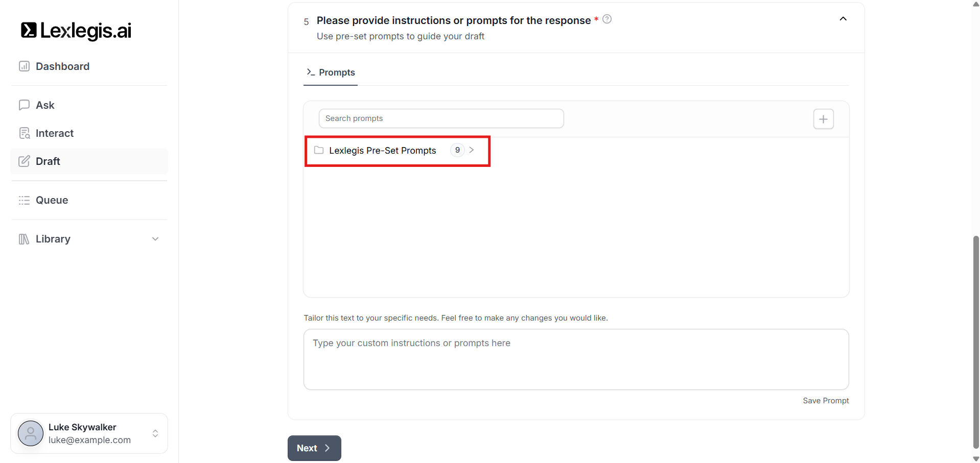
Task: Click the user avatar icon
Action: click(x=31, y=433)
